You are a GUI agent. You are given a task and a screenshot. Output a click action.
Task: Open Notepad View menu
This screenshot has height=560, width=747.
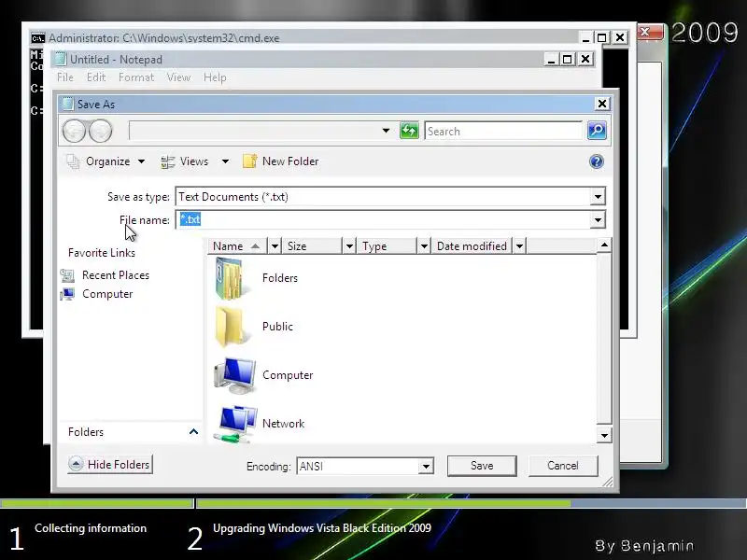[x=178, y=77]
